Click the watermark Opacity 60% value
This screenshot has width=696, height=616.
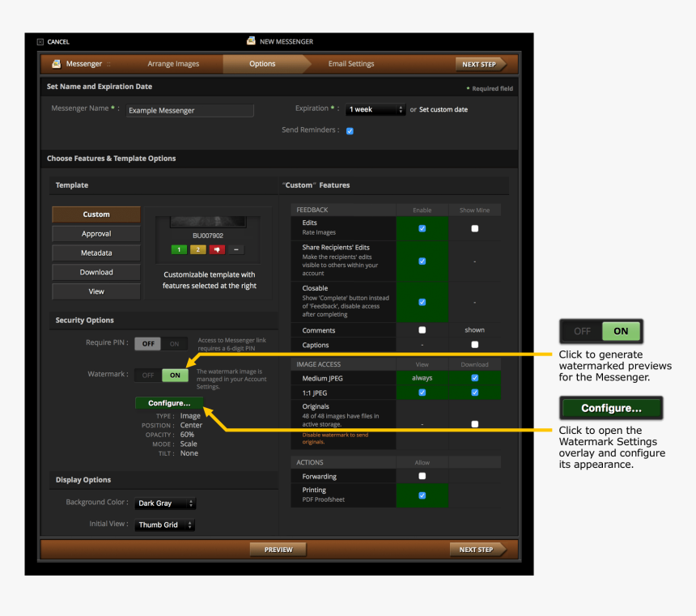[187, 435]
